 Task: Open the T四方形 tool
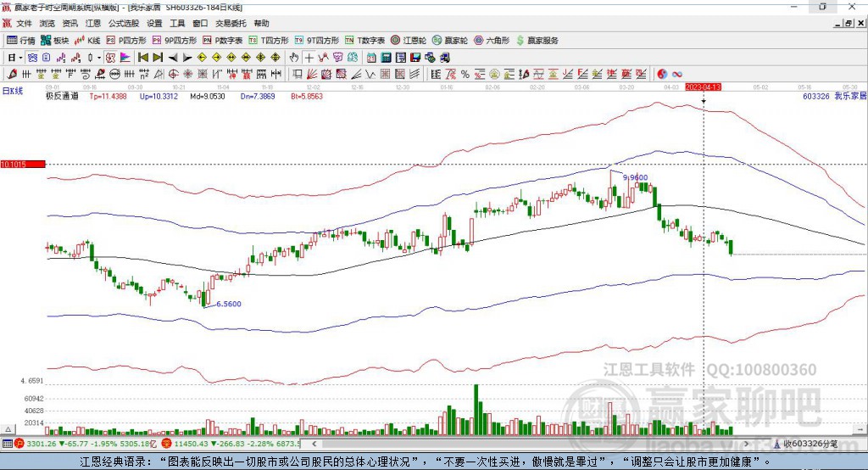coord(269,41)
